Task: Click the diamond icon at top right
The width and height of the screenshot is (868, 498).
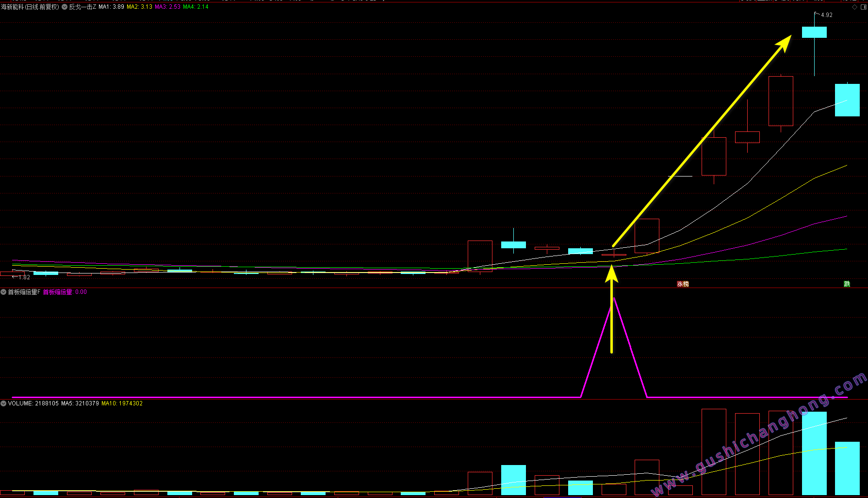Action: point(854,7)
